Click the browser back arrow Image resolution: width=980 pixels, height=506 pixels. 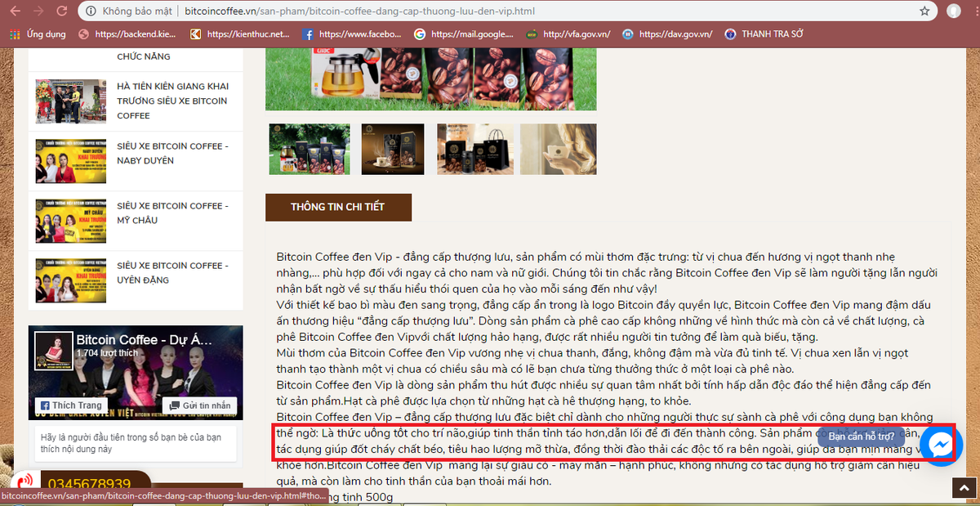tap(14, 11)
